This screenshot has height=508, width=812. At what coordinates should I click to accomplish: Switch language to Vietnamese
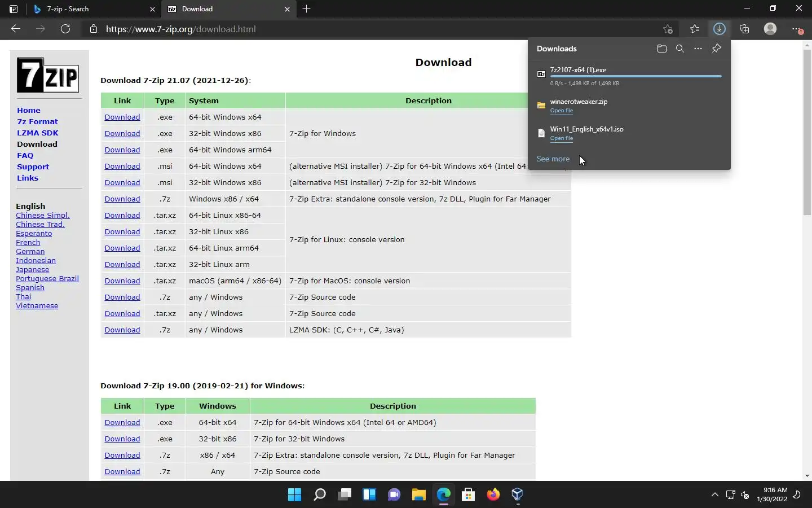pyautogui.click(x=37, y=306)
